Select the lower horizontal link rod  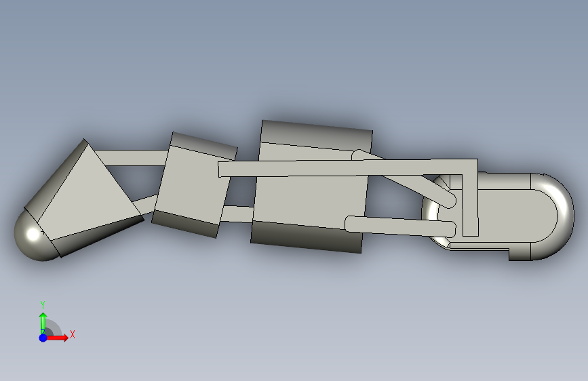[x=399, y=225]
